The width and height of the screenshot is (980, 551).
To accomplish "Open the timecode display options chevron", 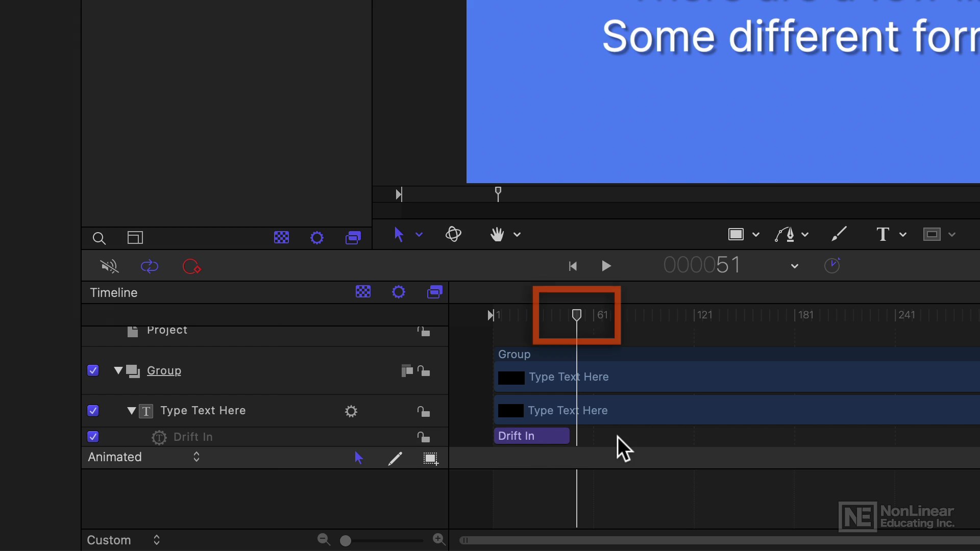I will coord(795,266).
